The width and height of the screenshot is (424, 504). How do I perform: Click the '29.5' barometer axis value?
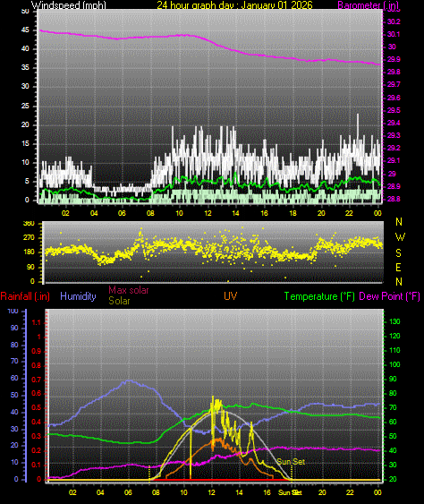394,110
